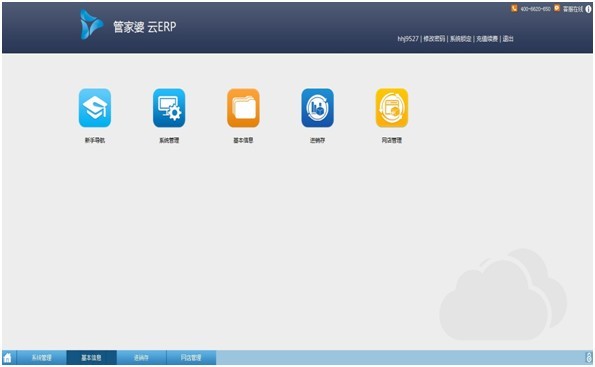Open the 新手导航 beginner guide icon
This screenshot has height=367, width=595.
[x=95, y=108]
